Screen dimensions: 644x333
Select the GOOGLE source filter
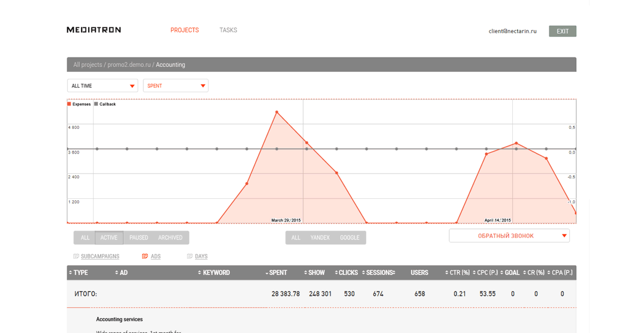coord(349,238)
